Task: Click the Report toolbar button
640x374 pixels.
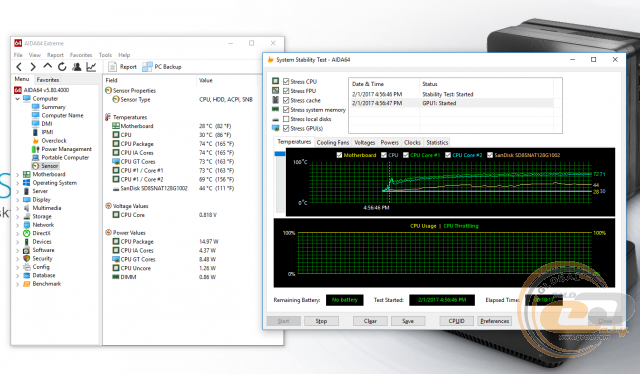Action: click(x=122, y=67)
